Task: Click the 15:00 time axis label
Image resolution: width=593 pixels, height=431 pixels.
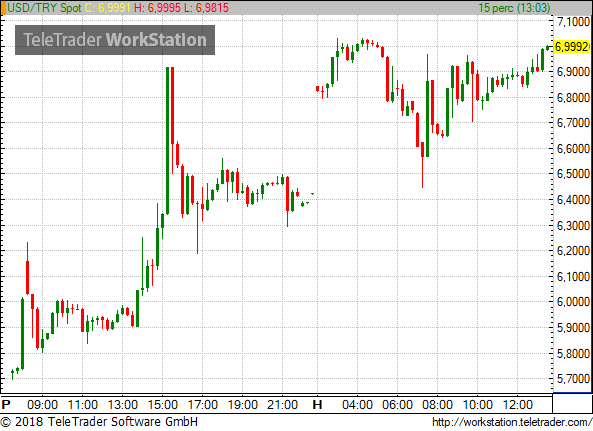Action: (163, 405)
